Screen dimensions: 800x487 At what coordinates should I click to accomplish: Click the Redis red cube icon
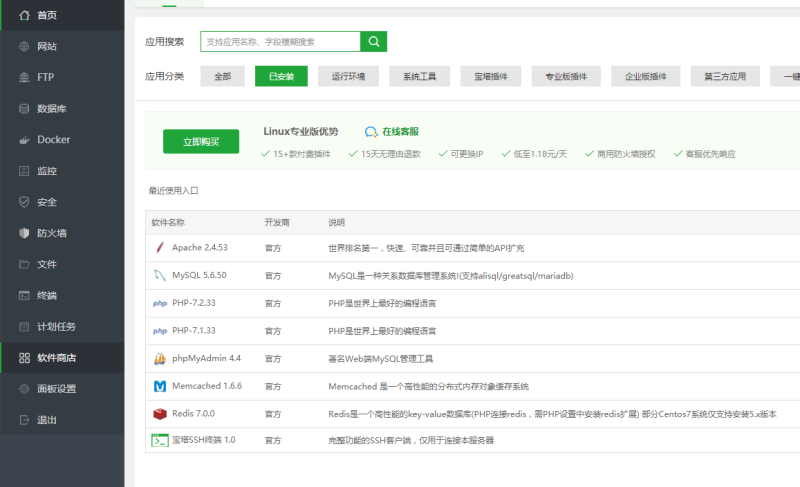click(x=160, y=414)
